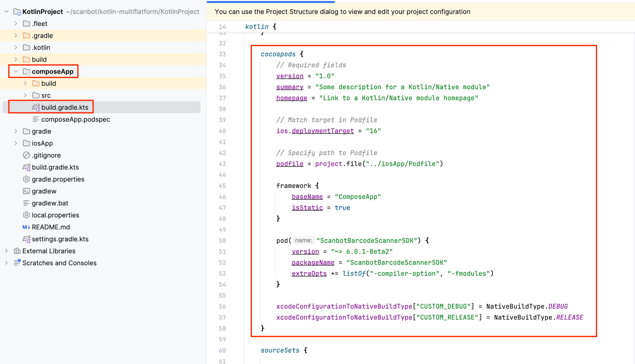The width and height of the screenshot is (635, 364).
Task: Collapse the composeApp folder
Action: [16, 71]
